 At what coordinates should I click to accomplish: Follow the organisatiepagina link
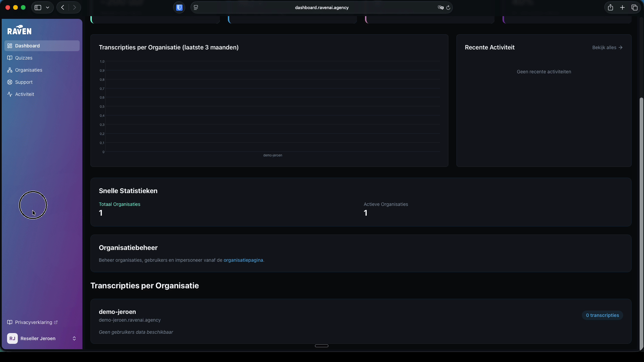point(243,260)
